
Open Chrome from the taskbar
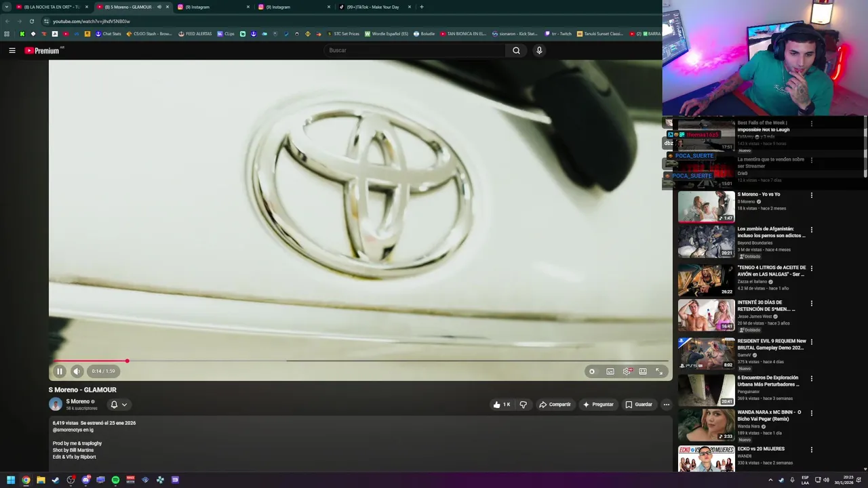26,480
